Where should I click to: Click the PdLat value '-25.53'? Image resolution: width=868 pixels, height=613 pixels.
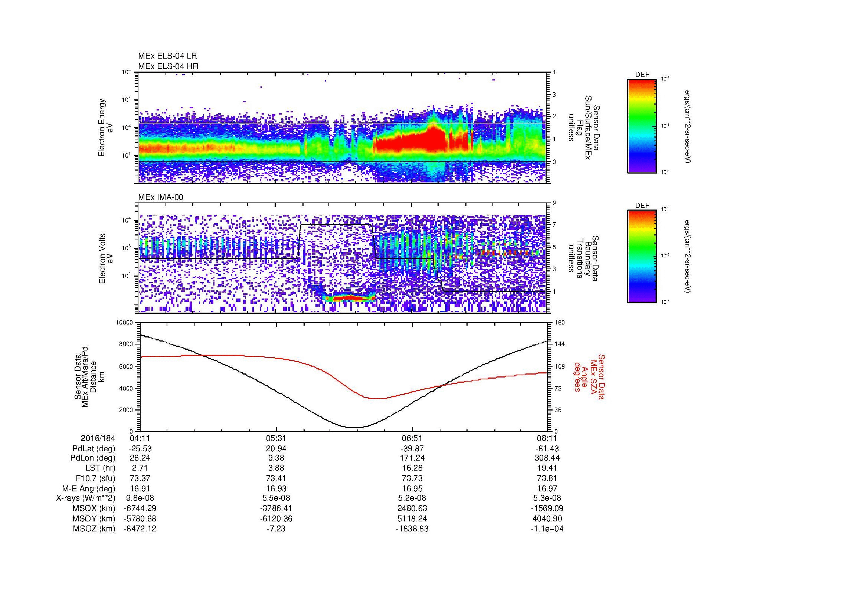coord(140,449)
